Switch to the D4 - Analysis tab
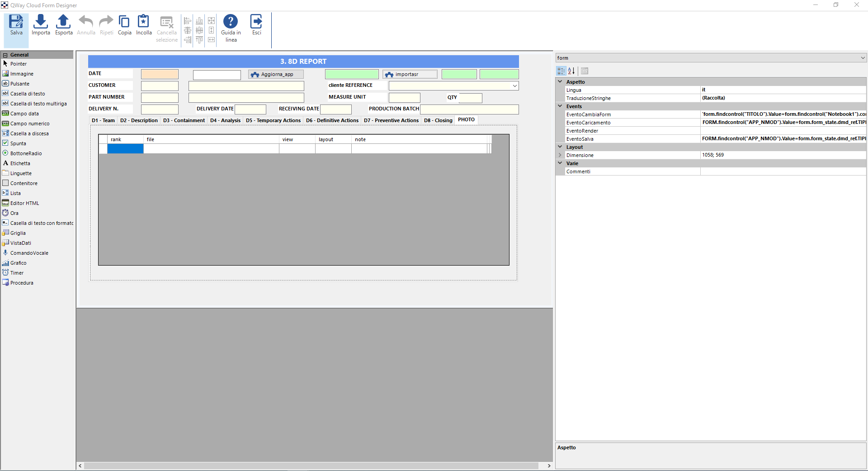Screen dimensions: 868x471 pyautogui.click(x=225, y=120)
